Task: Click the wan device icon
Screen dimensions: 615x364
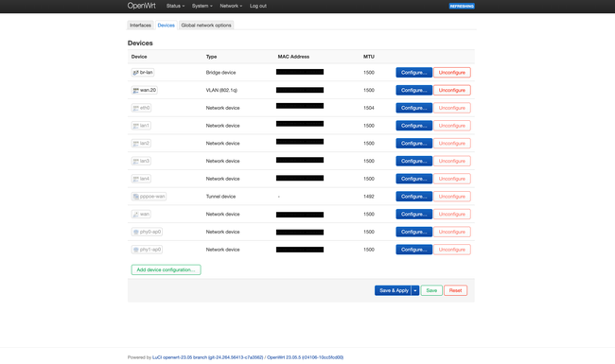Action: (135, 215)
